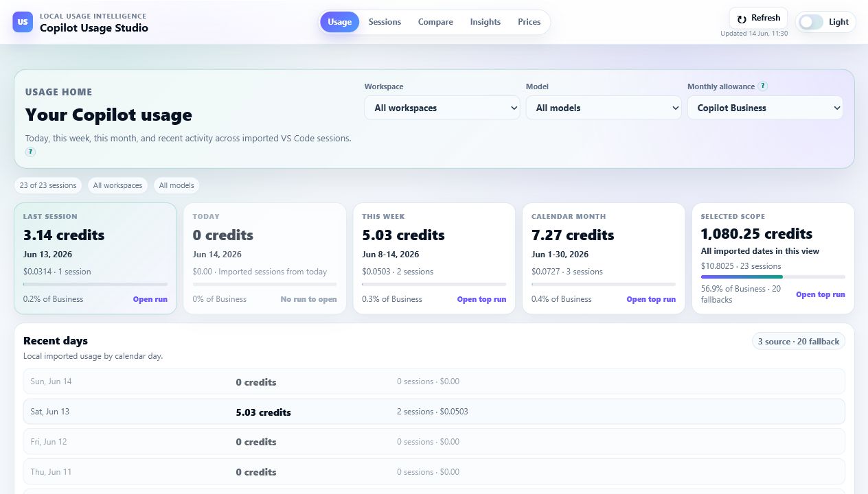Click No run to open in Today card
Screen dimensions: 868x494
click(x=308, y=299)
